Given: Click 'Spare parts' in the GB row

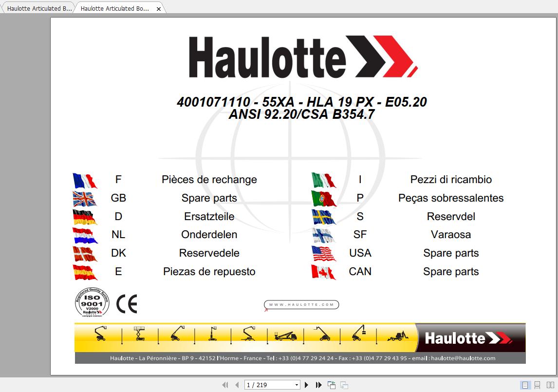Looking at the screenshot, I should [209, 198].
